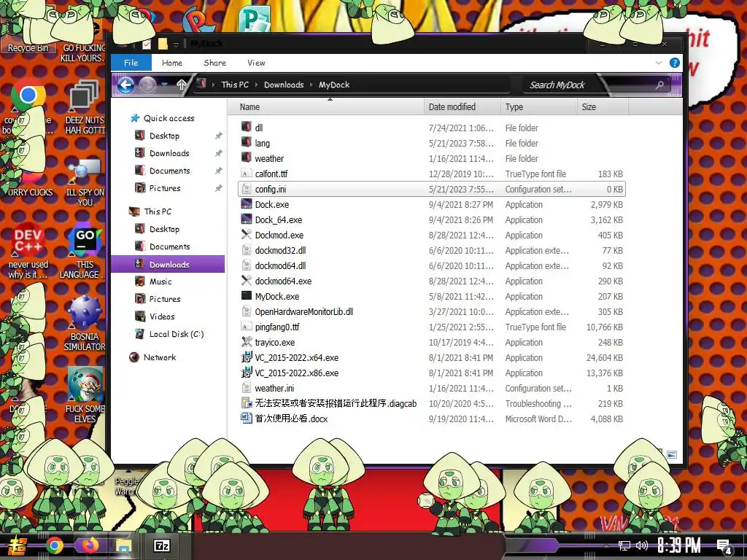Select the .diagcab troubleshooting file icon
This screenshot has height=560, width=747.
click(247, 403)
